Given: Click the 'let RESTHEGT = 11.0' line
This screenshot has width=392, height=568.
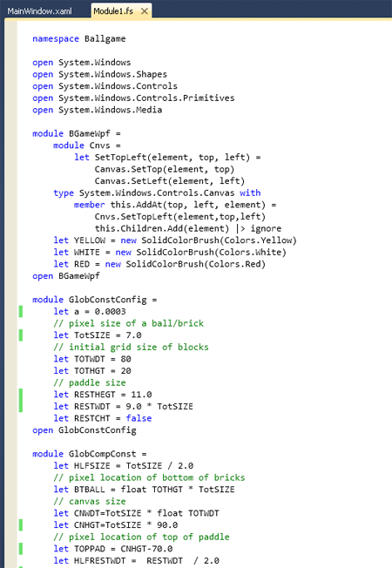Looking at the screenshot, I should [x=103, y=395].
